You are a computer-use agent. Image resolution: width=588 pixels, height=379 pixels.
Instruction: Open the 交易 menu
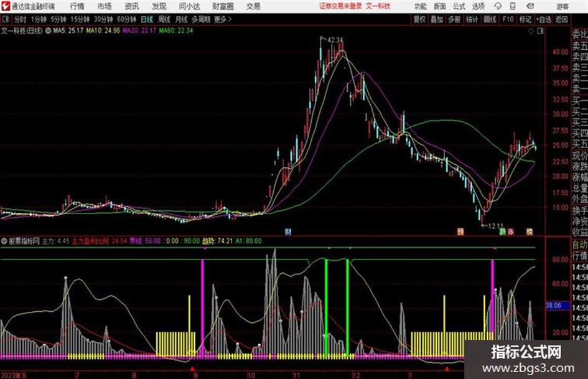pyautogui.click(x=253, y=6)
